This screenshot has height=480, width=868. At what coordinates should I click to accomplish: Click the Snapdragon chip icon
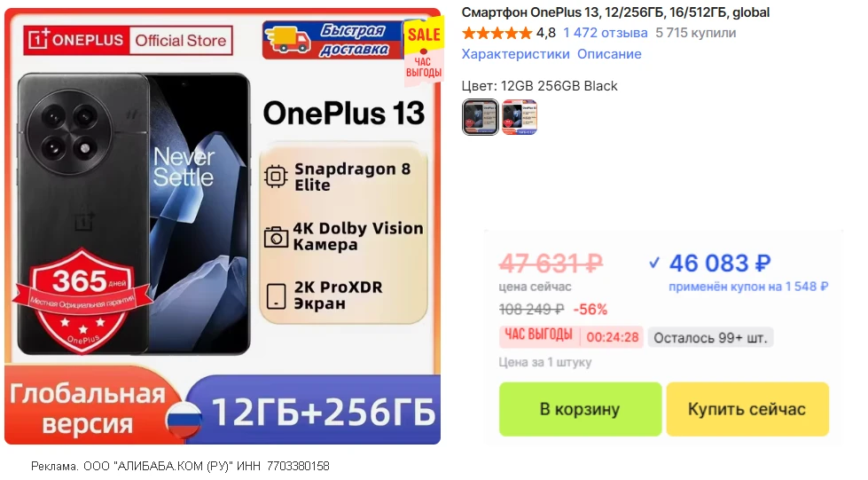[x=276, y=177]
